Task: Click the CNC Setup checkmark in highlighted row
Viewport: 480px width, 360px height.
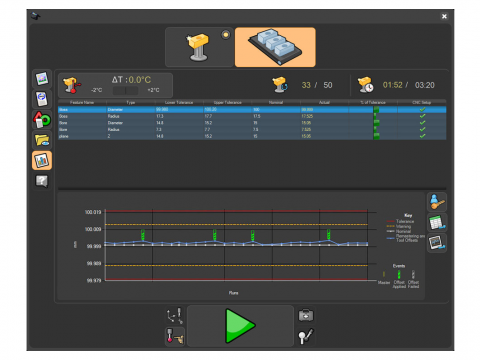Action: tap(422, 109)
